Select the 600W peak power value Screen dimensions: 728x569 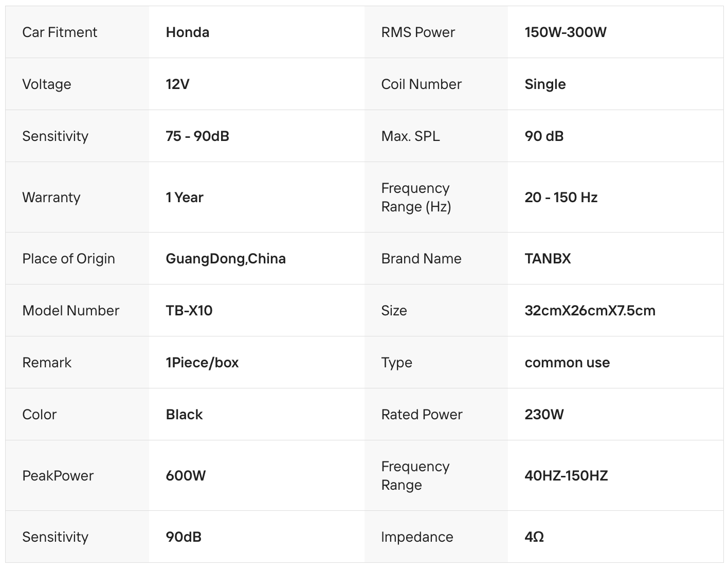click(186, 476)
